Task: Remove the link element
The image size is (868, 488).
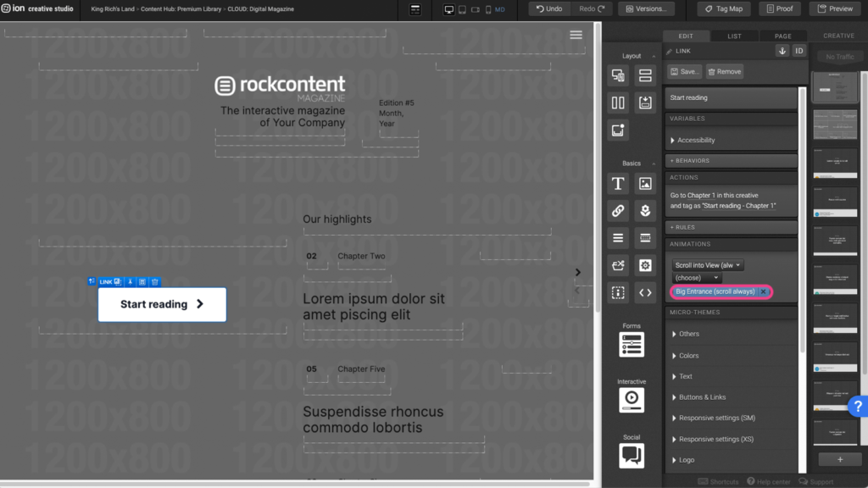Action: [x=724, y=71]
